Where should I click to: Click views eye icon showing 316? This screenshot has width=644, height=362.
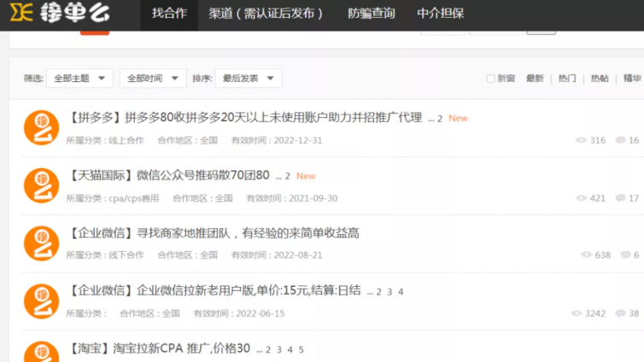tap(581, 140)
